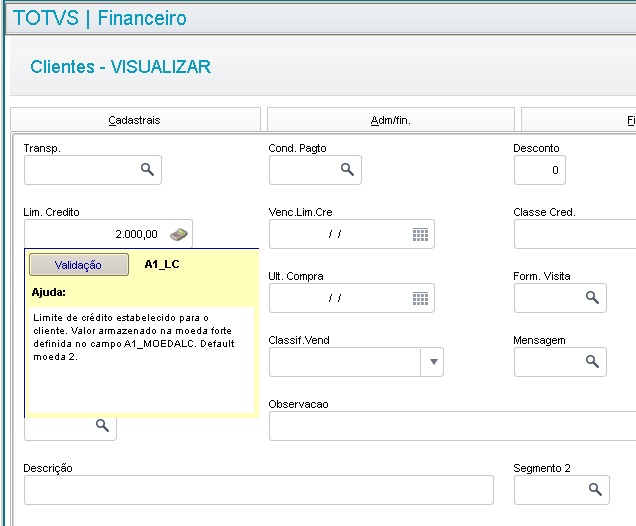This screenshot has height=526, width=636.
Task: Open Form. Visita search magnifier
Action: pos(592,298)
